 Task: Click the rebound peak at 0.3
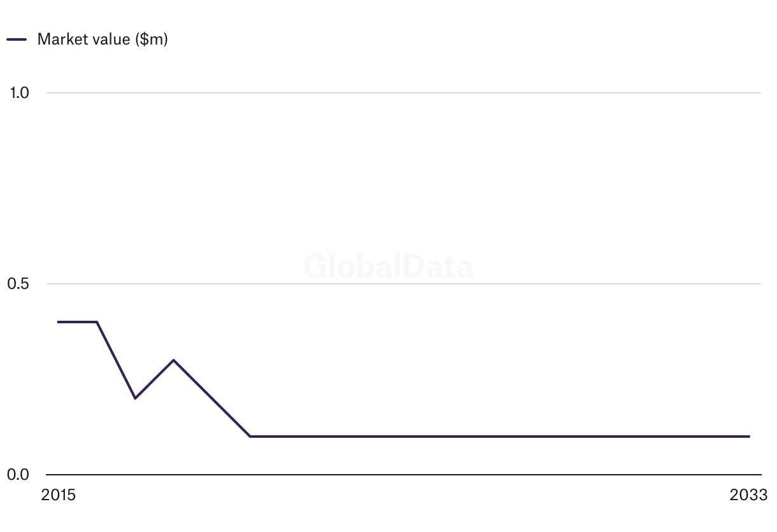click(173, 360)
